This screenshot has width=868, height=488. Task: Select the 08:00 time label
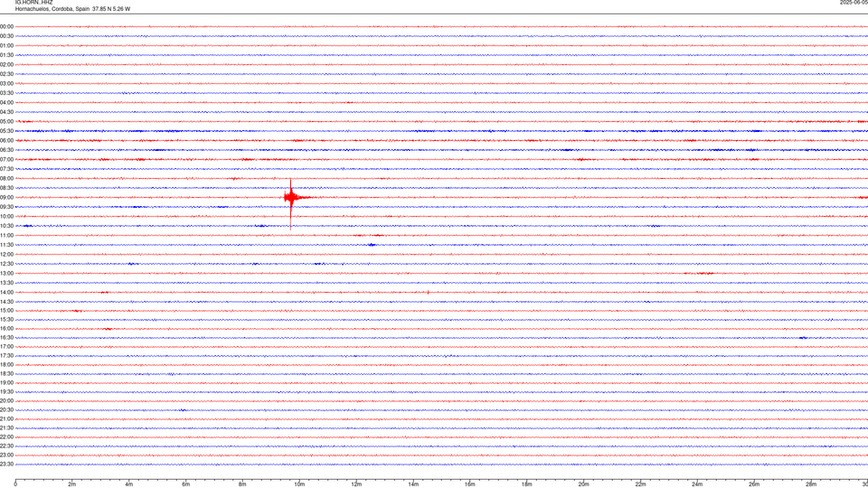6,179
